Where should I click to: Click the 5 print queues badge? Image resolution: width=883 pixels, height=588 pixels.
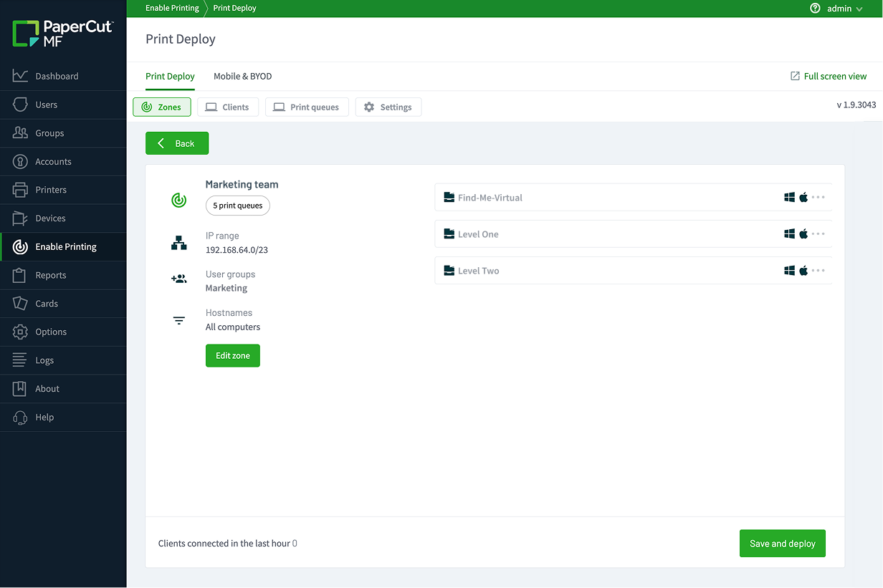tap(237, 206)
